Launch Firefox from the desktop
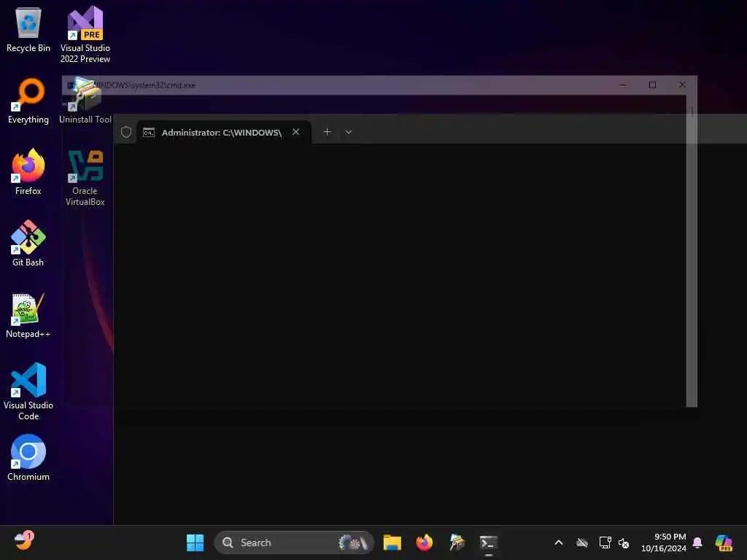 (x=28, y=172)
